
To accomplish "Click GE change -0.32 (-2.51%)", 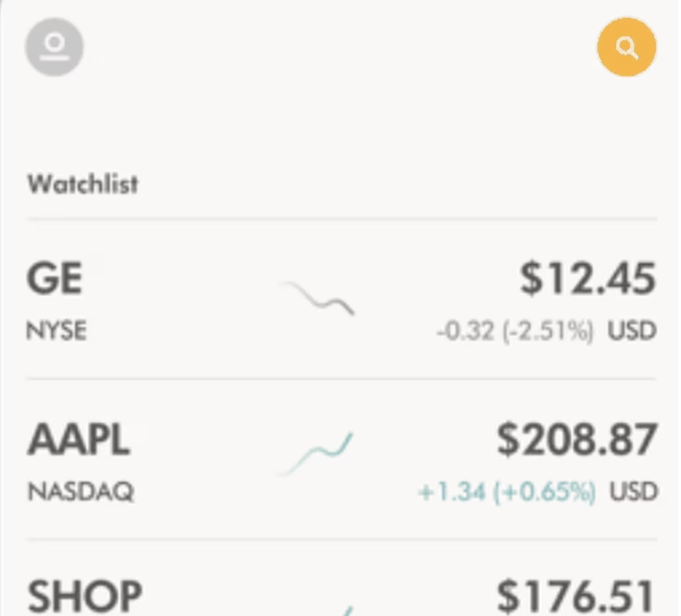I will [x=515, y=331].
